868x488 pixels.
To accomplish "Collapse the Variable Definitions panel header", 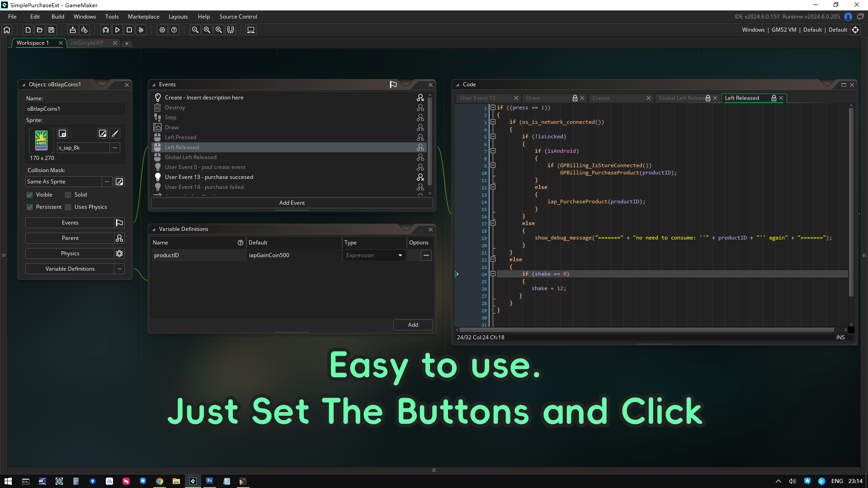I will click(154, 229).
